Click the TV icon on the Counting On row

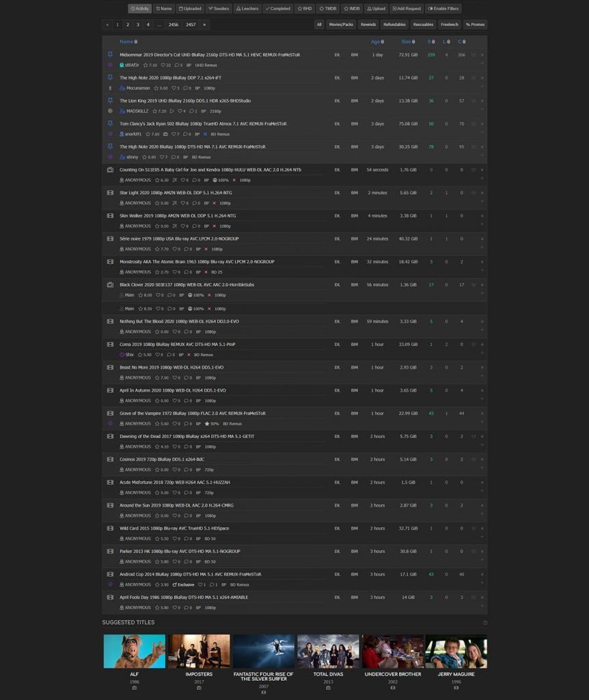pyautogui.click(x=110, y=170)
